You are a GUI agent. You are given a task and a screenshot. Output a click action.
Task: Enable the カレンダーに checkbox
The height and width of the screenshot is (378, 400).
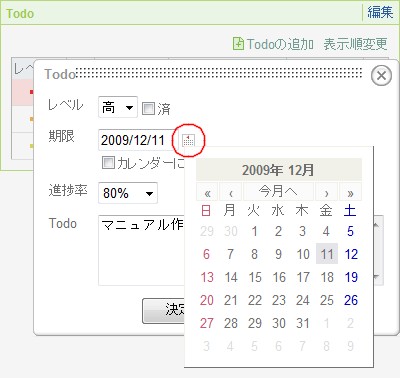tap(108, 163)
